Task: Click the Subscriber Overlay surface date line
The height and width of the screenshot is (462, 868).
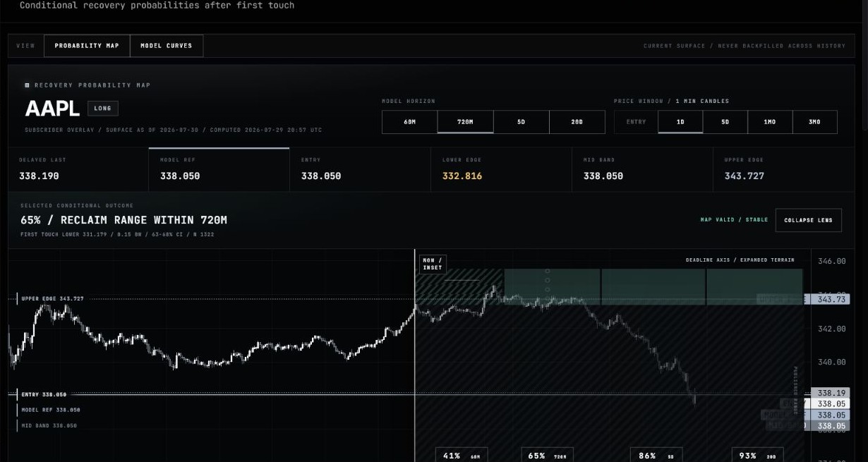Action: 173,130
